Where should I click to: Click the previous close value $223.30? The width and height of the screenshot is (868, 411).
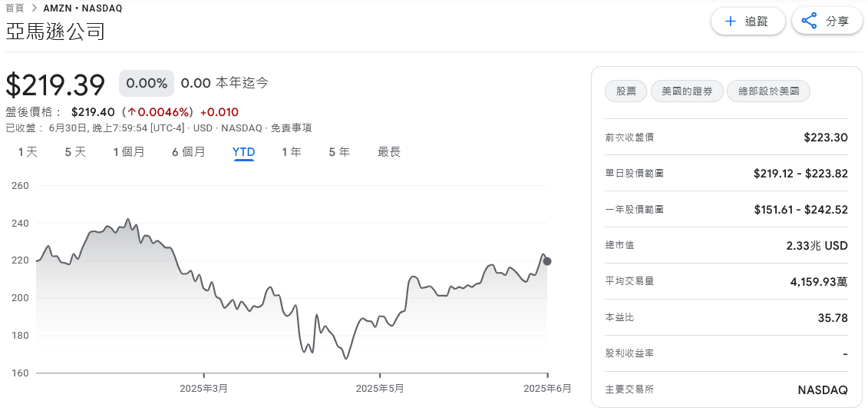(825, 137)
